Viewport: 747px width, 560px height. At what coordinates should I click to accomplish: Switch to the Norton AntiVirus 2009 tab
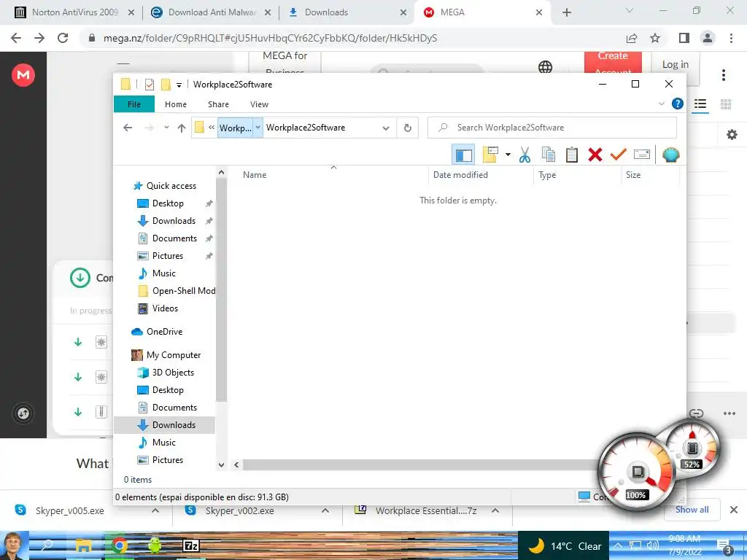[x=75, y=12]
